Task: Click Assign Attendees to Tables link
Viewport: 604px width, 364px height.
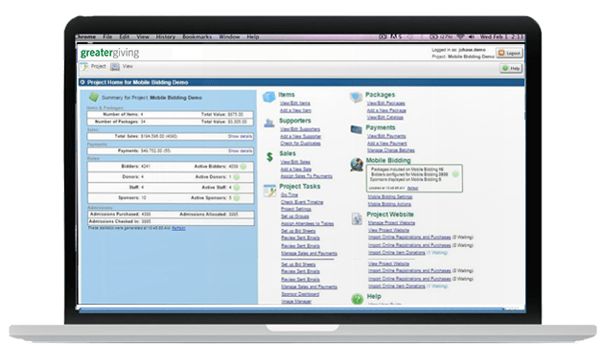Action: (x=308, y=223)
